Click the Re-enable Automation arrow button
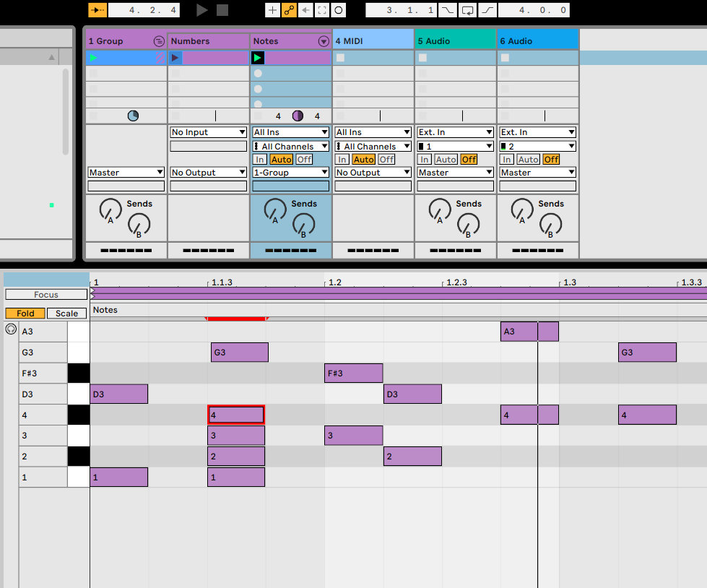 pos(305,10)
